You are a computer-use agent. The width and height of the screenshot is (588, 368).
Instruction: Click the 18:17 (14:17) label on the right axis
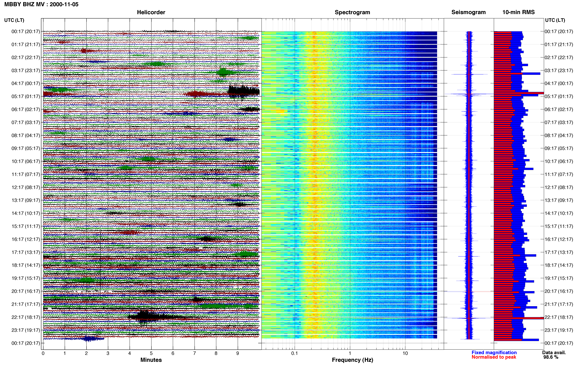click(x=559, y=265)
